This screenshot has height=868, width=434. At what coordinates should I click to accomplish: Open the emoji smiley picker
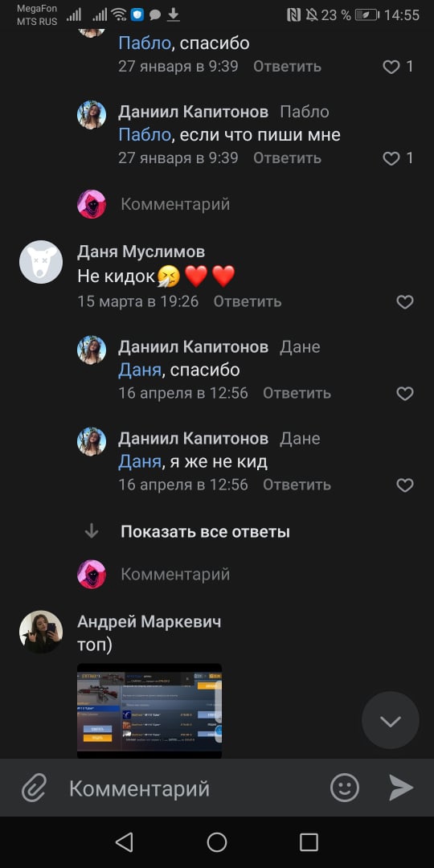(345, 788)
